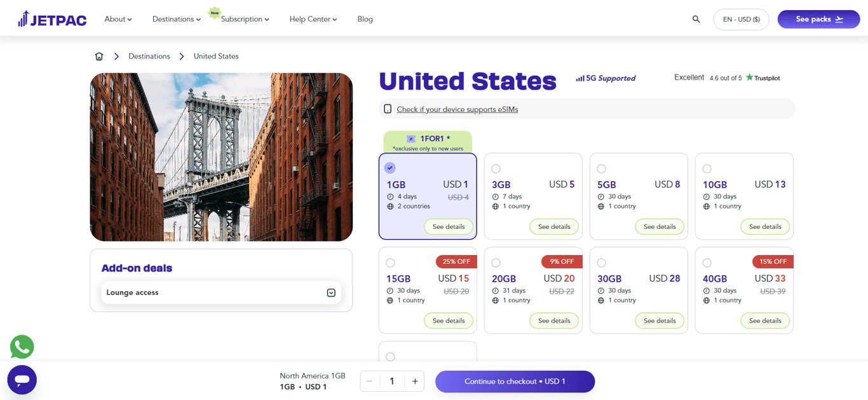The image size is (868, 400).
Task: Open WhatsApp chat icon
Action: tap(22, 347)
